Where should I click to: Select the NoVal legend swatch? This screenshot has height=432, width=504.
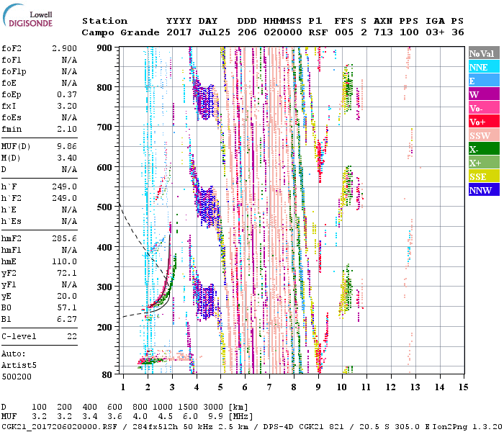tap(481, 54)
